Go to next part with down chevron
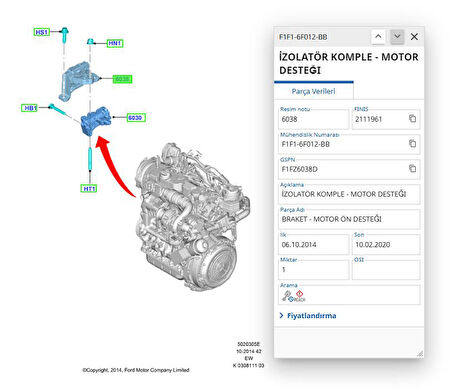This screenshot has height=391, width=452. point(397,37)
